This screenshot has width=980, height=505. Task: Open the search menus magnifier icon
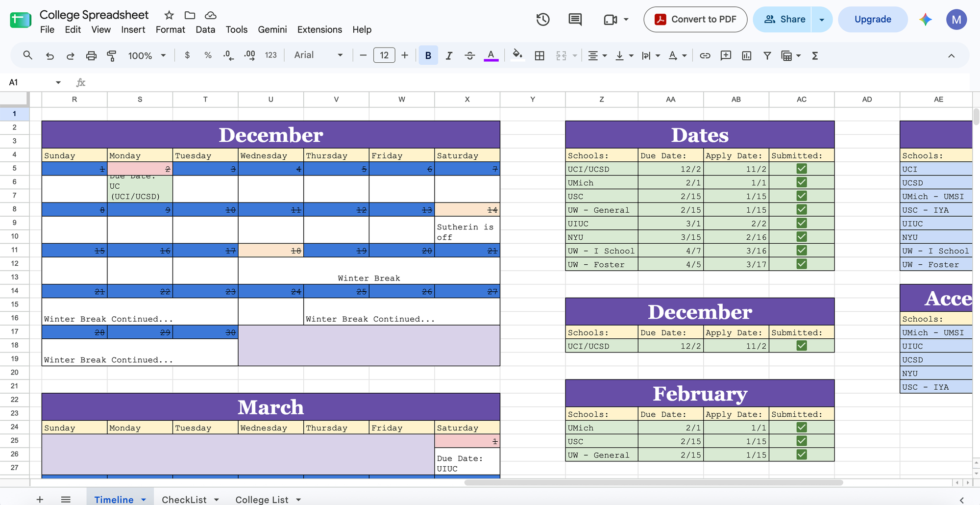coord(28,55)
